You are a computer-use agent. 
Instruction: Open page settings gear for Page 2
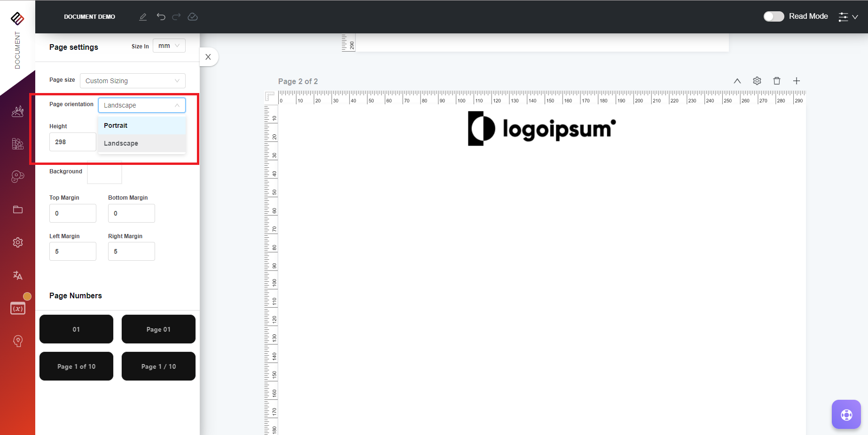(757, 81)
